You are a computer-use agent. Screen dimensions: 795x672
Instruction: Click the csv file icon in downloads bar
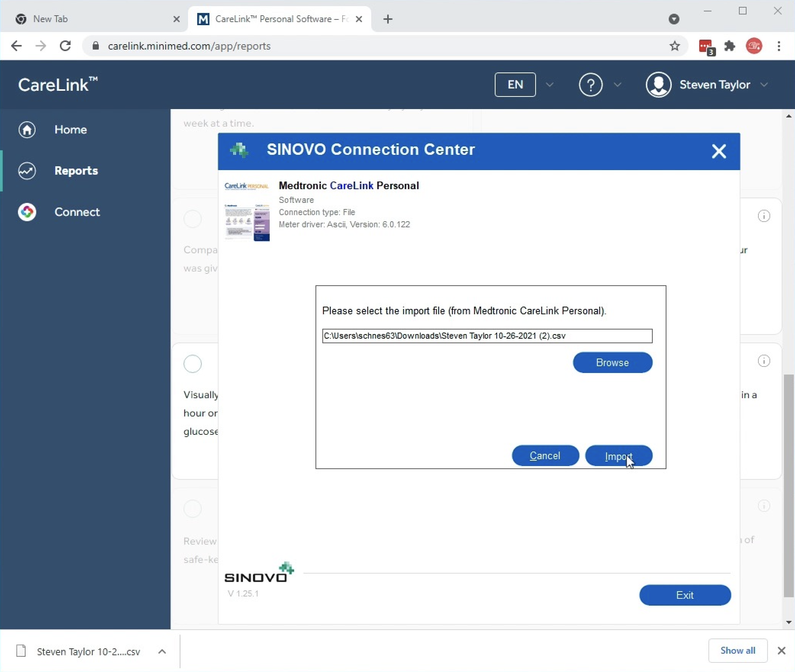coord(21,651)
